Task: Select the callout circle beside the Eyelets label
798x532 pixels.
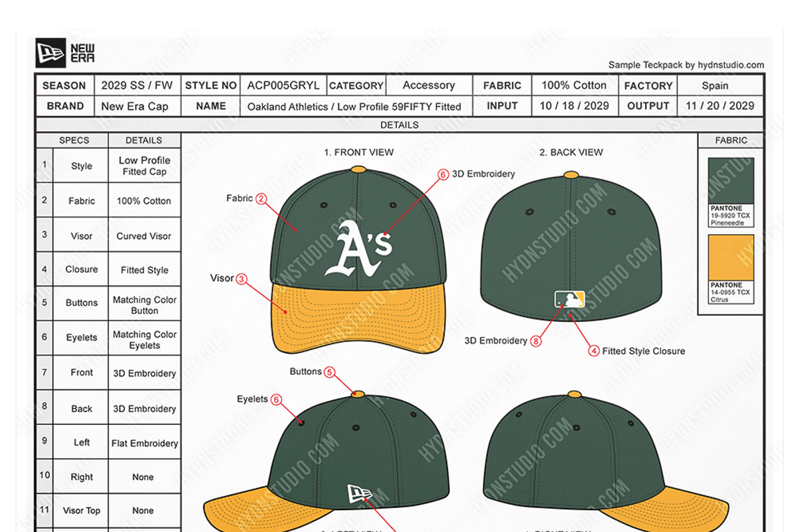Action: (277, 400)
